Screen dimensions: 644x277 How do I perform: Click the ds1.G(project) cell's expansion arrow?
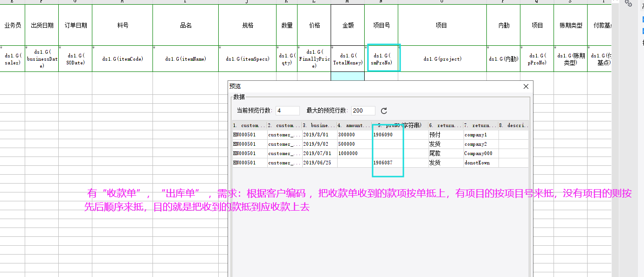pos(400,47)
